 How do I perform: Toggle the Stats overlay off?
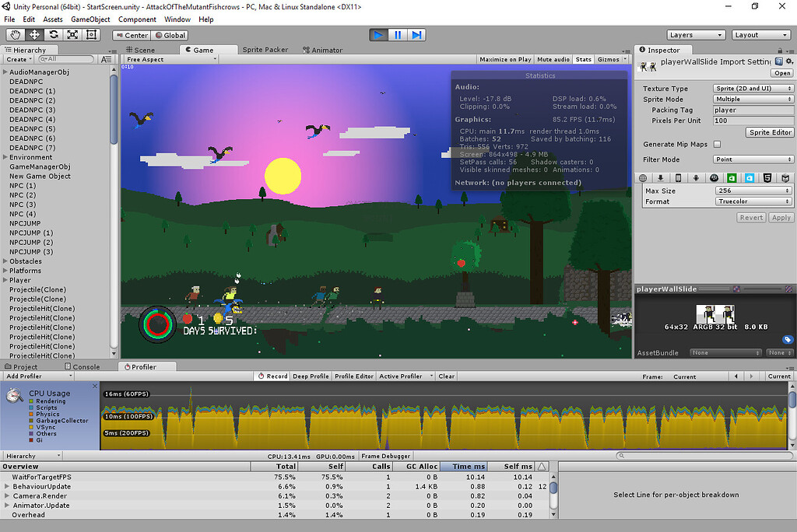click(584, 59)
